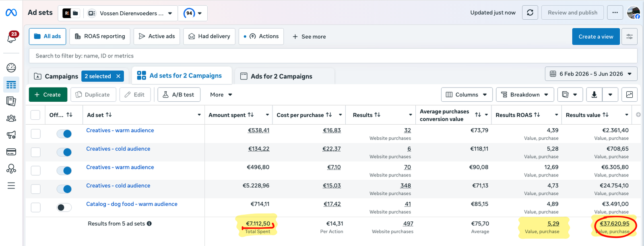Open the business folder icon button

[75, 13]
